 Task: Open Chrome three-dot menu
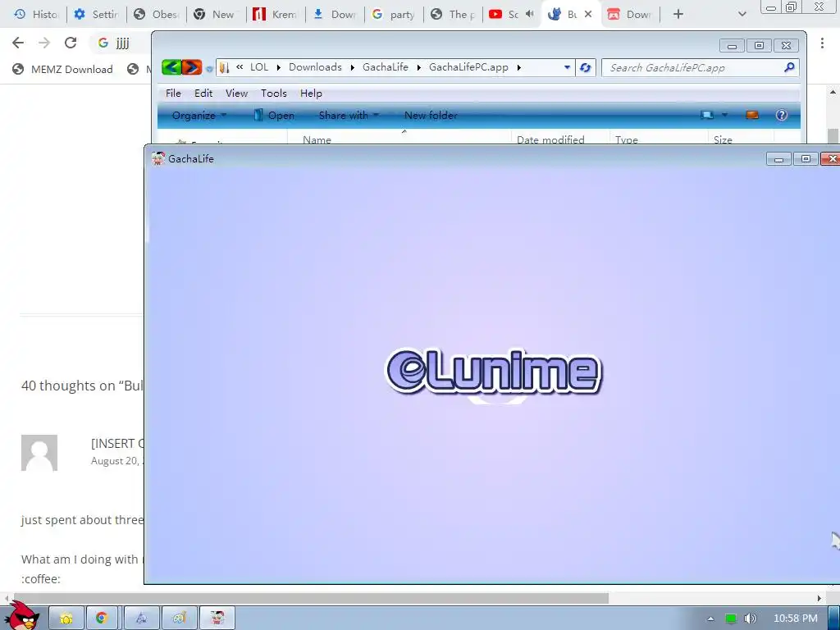click(x=822, y=43)
